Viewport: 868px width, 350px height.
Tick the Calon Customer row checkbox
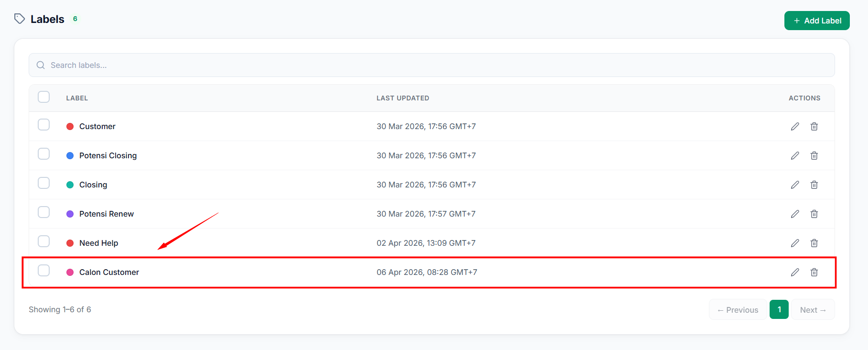point(44,271)
